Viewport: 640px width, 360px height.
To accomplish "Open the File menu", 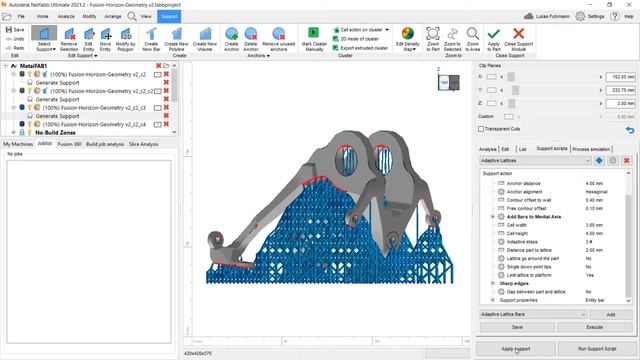I will 21,16.
